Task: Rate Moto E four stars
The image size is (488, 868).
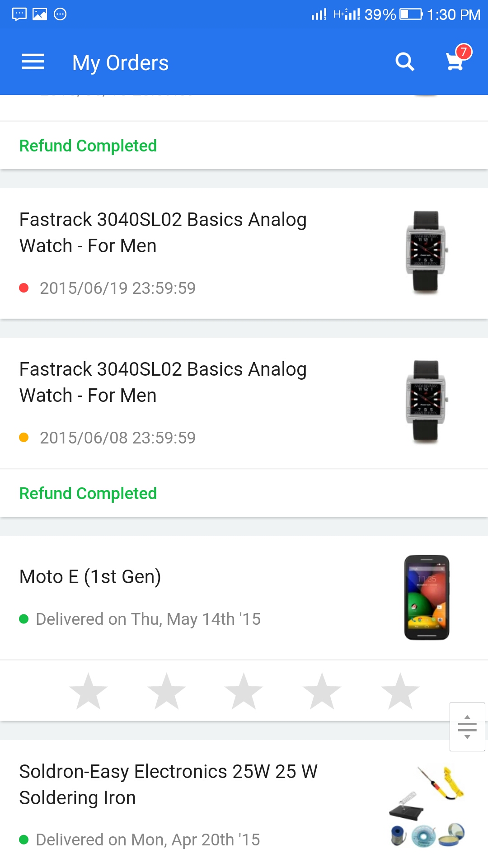Action: pos(322,691)
